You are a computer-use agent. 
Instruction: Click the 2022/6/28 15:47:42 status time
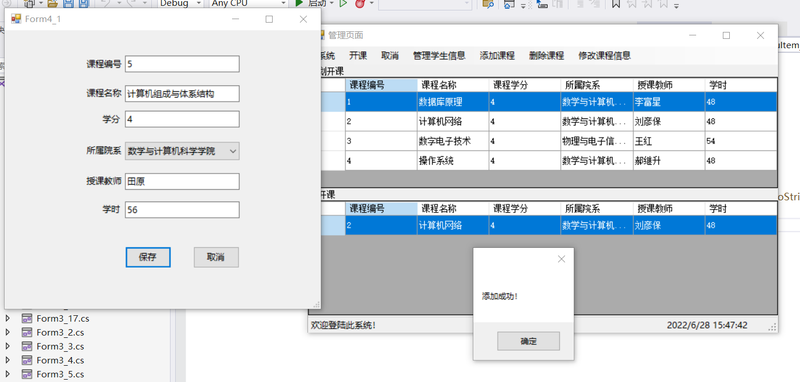coord(707,325)
